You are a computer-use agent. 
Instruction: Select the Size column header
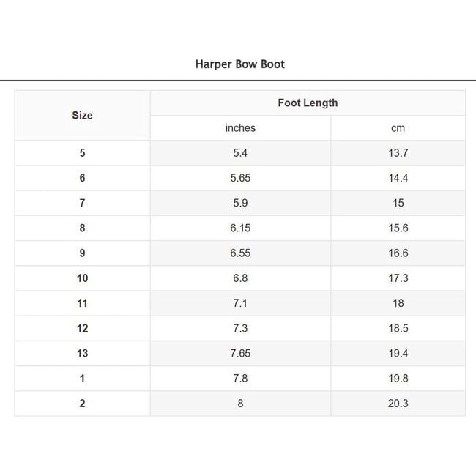point(82,115)
